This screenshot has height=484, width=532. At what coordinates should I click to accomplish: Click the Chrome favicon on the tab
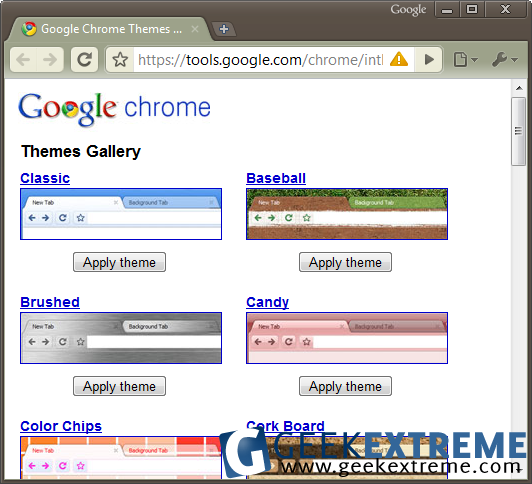click(29, 29)
